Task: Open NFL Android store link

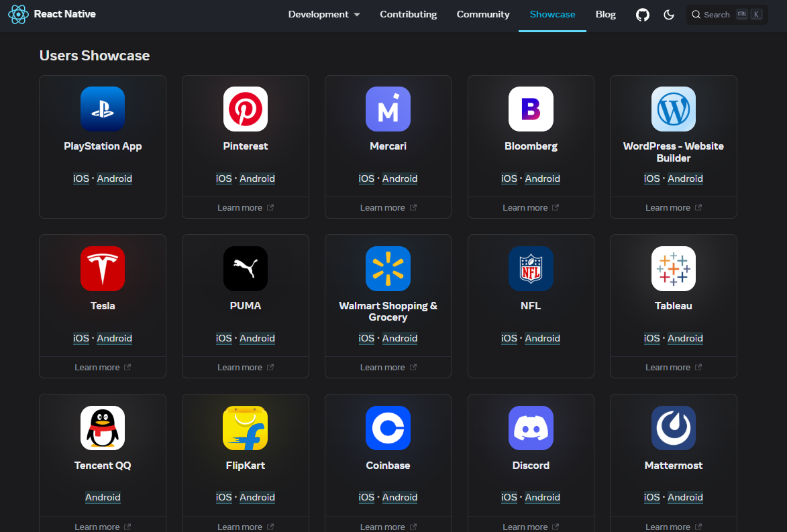Action: [543, 338]
